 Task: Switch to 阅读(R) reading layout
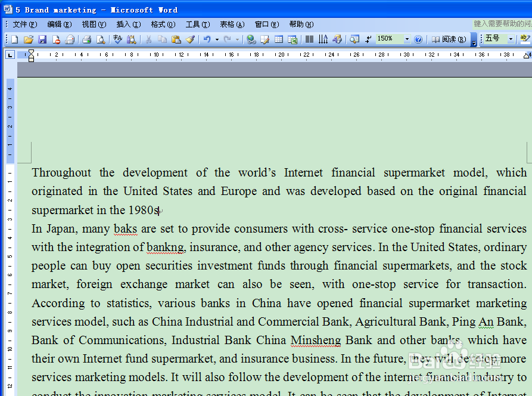449,39
